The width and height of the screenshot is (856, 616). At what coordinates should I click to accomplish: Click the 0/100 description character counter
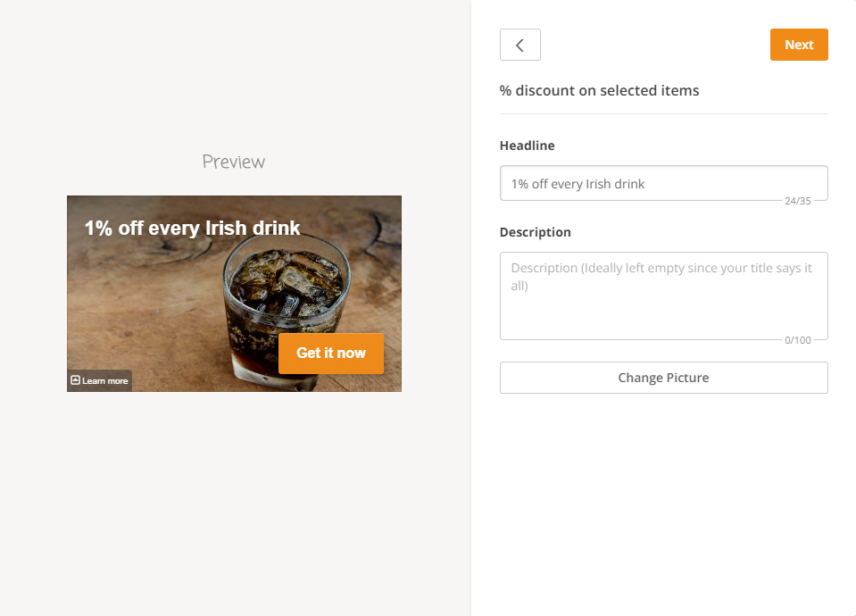point(797,340)
